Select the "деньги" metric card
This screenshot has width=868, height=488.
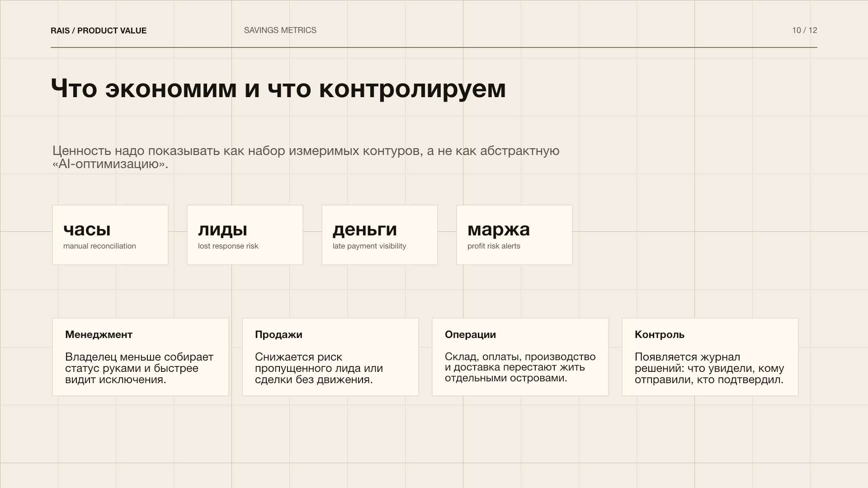pyautogui.click(x=380, y=235)
